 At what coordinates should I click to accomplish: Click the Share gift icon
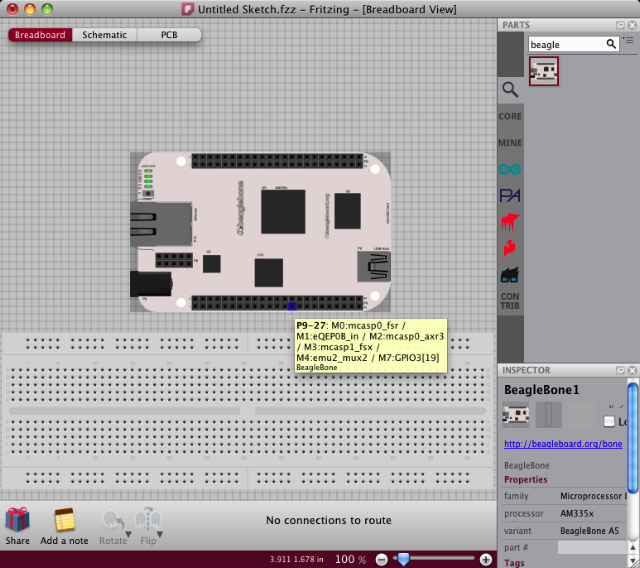[17, 520]
